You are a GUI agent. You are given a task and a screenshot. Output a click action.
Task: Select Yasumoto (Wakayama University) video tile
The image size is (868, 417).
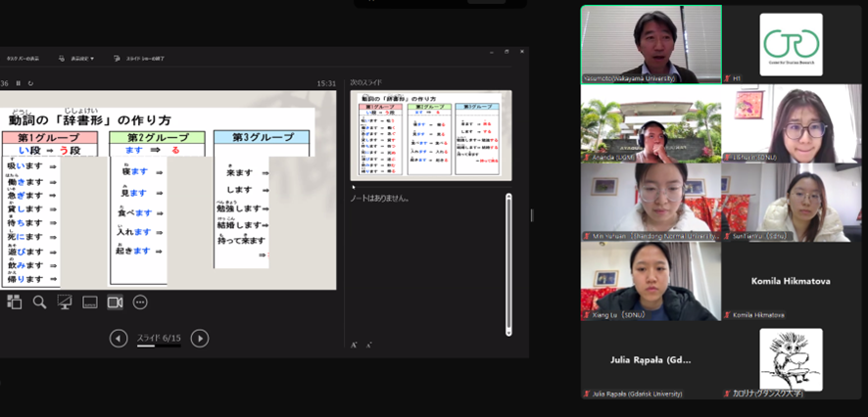pyautogui.click(x=651, y=44)
